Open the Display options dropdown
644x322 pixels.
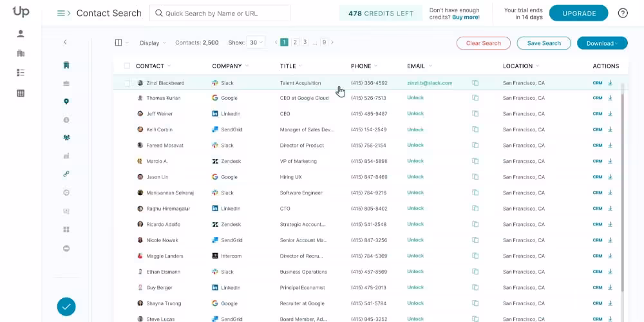tap(153, 43)
